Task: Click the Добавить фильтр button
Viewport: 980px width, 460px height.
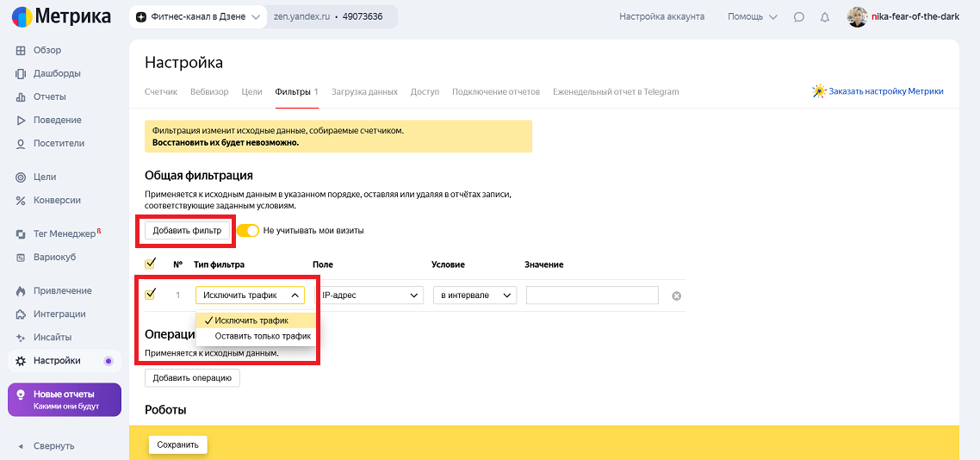Action: point(187,230)
